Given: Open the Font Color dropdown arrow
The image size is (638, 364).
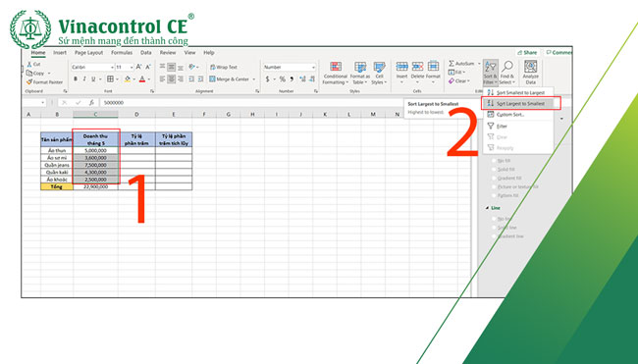Looking at the screenshot, I should [x=149, y=79].
